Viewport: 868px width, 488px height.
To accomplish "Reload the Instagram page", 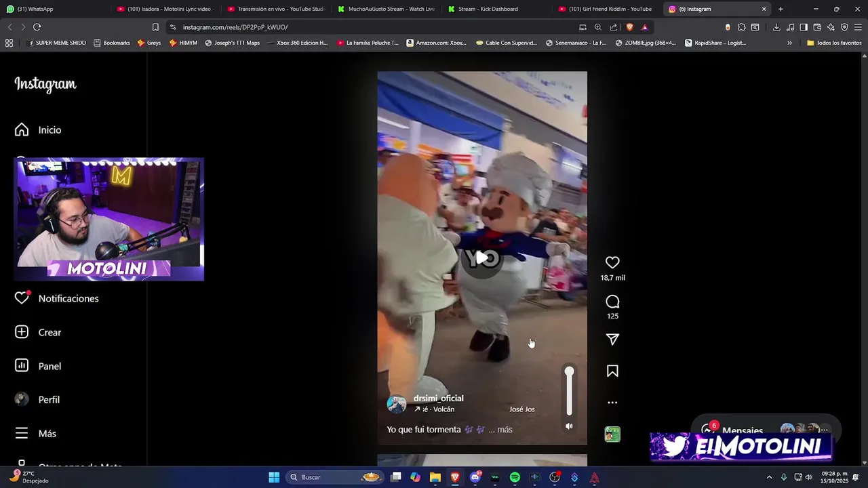I will (37, 27).
